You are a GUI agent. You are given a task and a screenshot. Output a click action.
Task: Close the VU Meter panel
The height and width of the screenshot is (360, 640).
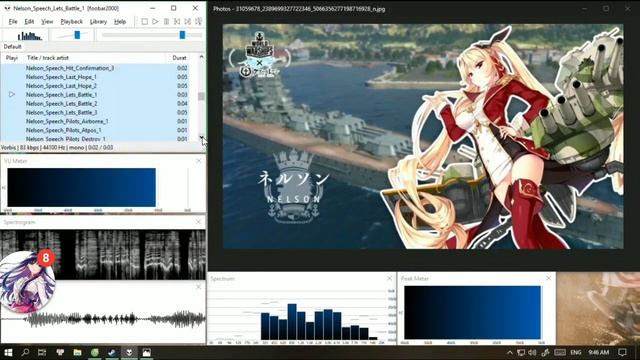point(199,161)
